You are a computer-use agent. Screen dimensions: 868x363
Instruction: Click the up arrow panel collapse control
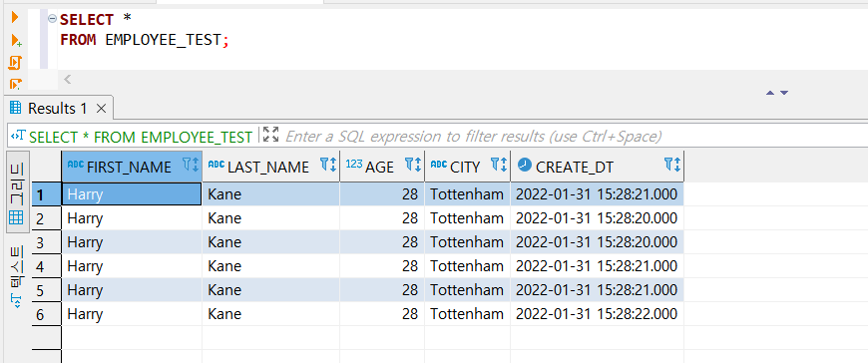(x=770, y=93)
